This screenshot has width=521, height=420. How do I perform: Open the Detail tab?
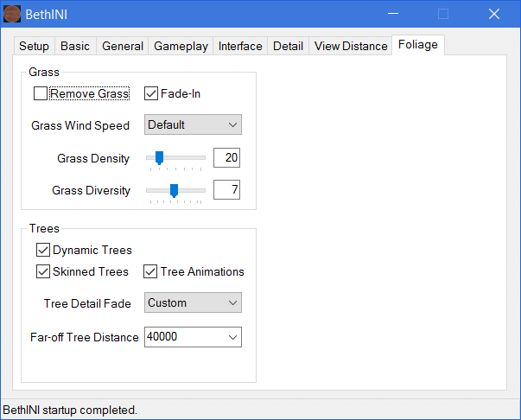(288, 47)
